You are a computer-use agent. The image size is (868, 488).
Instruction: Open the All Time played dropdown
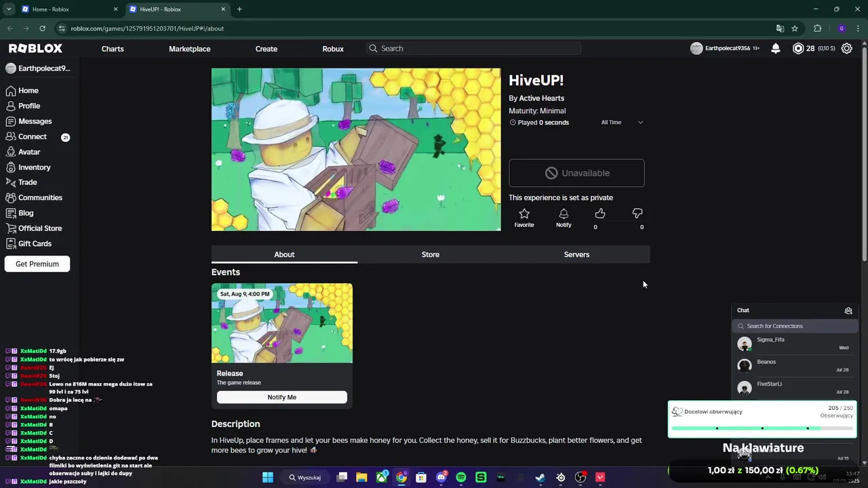[x=622, y=123]
